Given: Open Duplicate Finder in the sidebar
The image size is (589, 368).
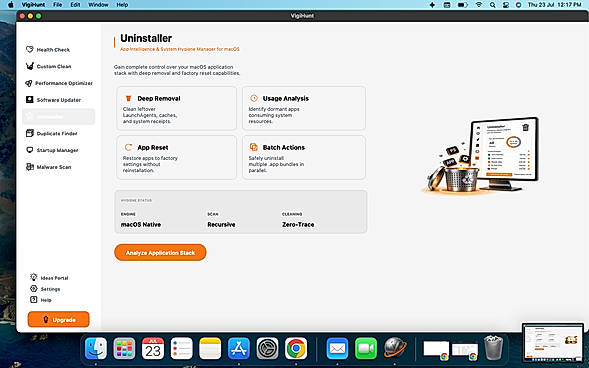Looking at the screenshot, I should [51, 133].
